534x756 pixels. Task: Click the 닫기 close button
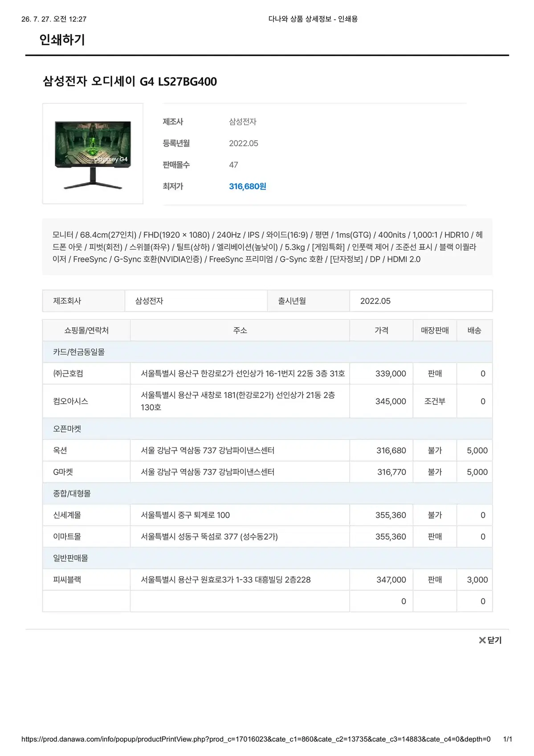coord(490,640)
